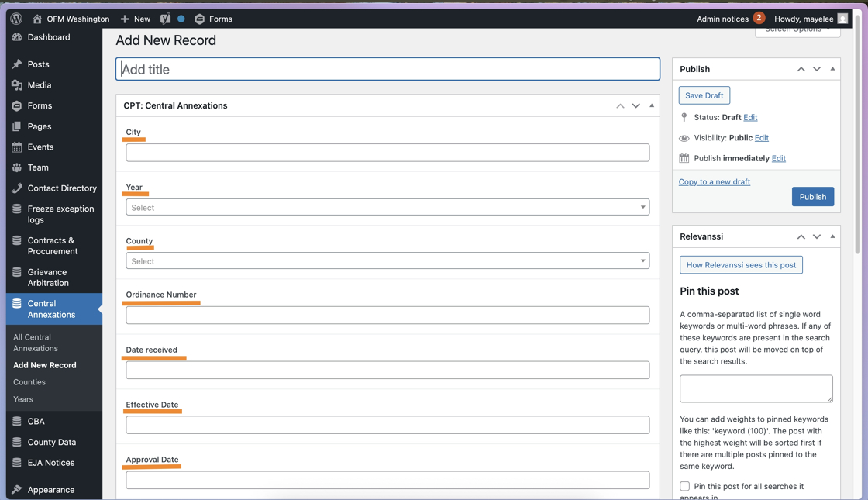Edit the Draft status

[x=750, y=117]
